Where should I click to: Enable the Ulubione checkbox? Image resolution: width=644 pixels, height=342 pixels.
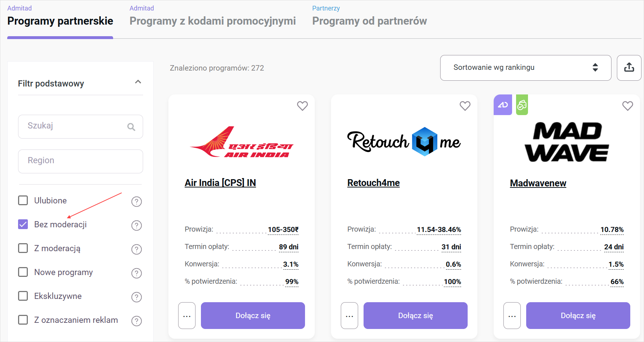pos(23,200)
